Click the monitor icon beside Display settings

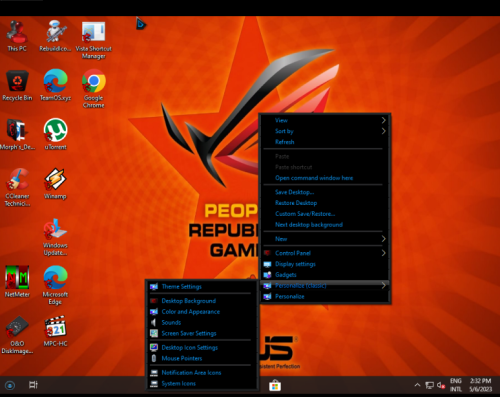point(267,264)
